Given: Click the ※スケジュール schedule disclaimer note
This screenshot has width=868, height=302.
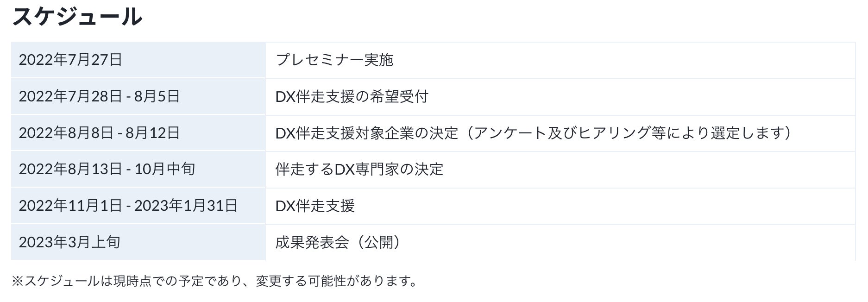Looking at the screenshot, I should [x=214, y=281].
